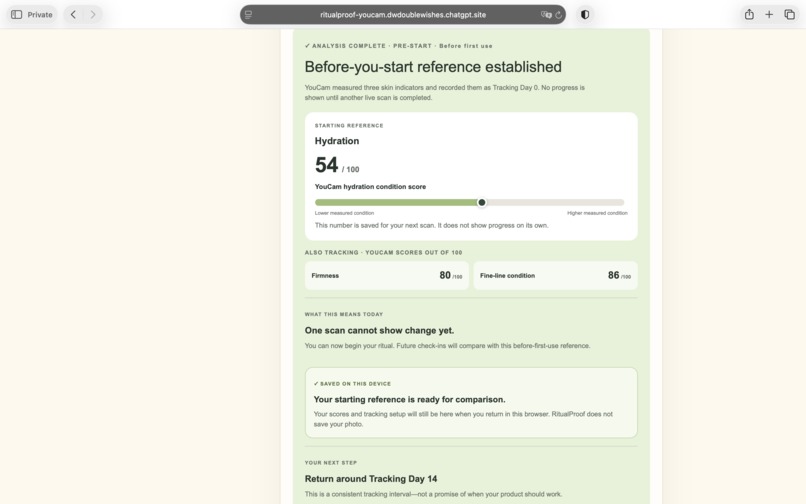Click the 80 firmness score value

click(x=445, y=276)
